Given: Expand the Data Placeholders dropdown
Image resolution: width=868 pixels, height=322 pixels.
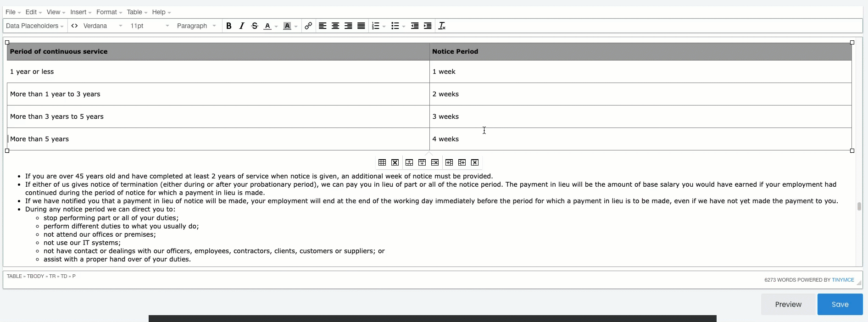Looking at the screenshot, I should pos(35,26).
